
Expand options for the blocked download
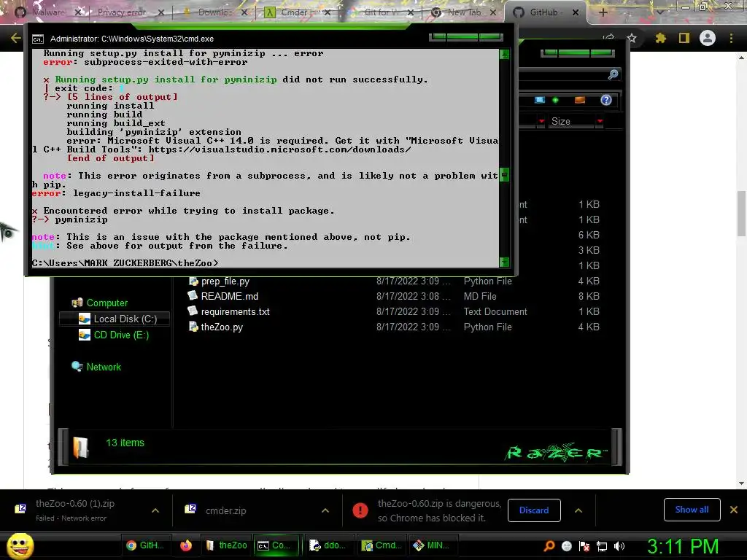point(578,510)
